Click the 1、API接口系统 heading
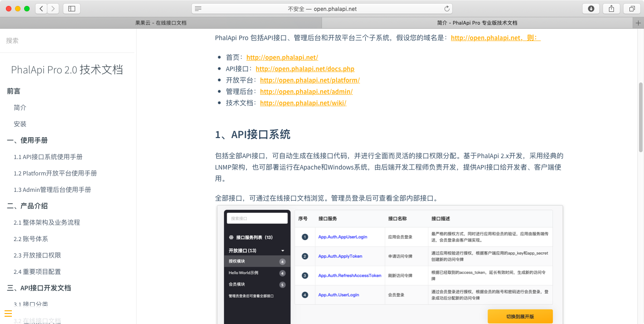644x324 pixels. pos(253,134)
